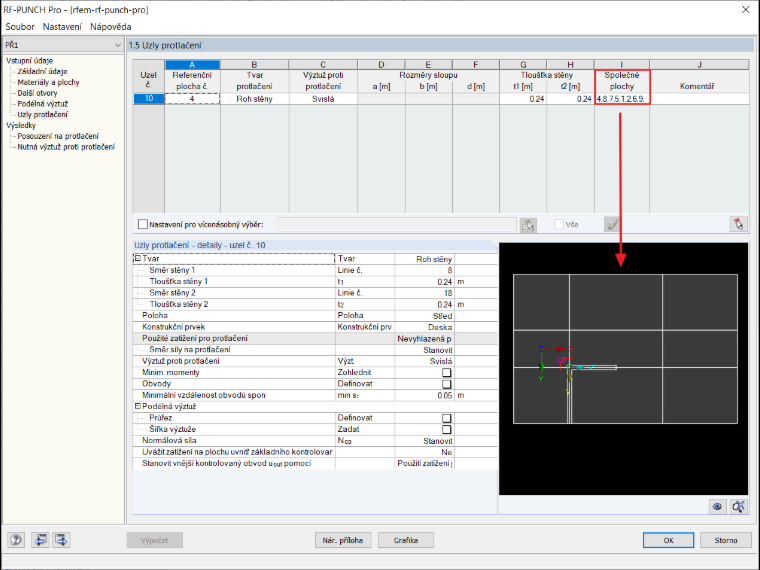Viewport: 760px width, 570px height.
Task: Toggle the Vše checkbox
Action: [x=559, y=224]
